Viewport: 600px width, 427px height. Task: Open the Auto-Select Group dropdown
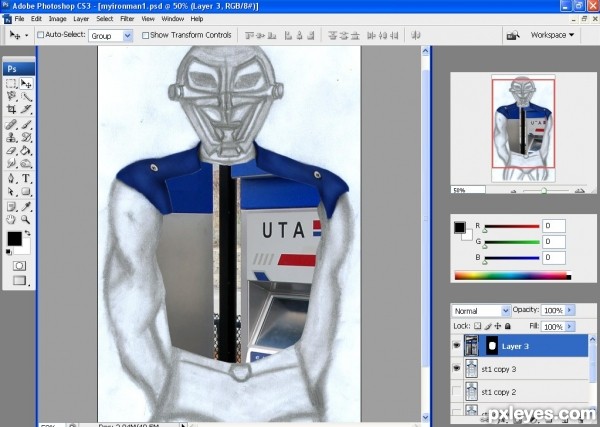(x=128, y=36)
